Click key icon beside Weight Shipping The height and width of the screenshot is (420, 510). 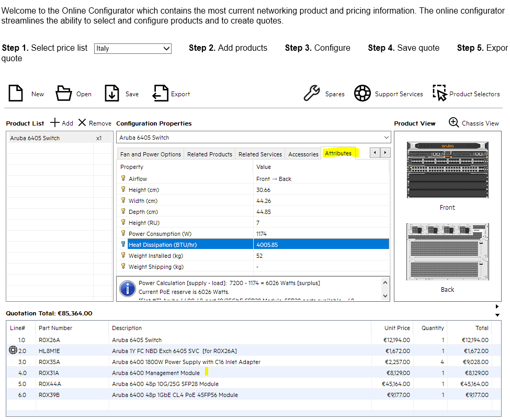point(123,266)
